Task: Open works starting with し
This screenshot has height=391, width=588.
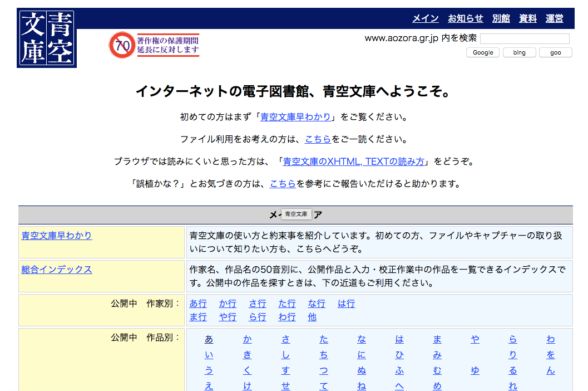Action: tap(285, 355)
